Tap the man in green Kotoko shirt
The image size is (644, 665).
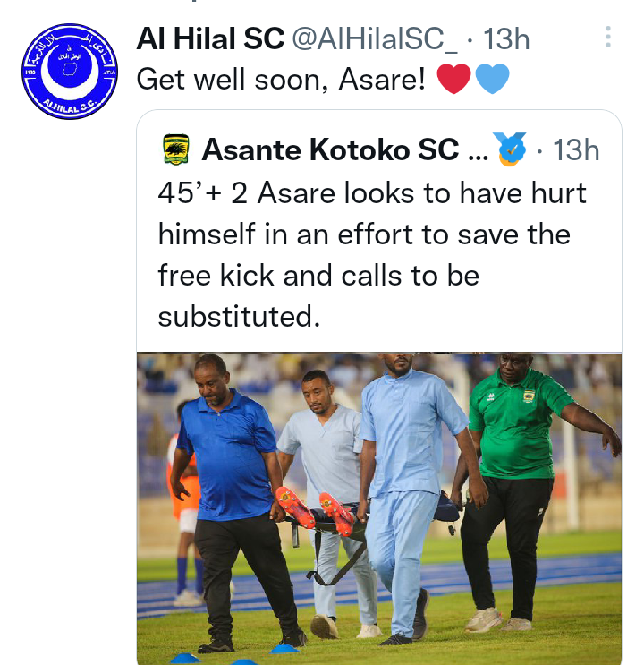[523, 490]
